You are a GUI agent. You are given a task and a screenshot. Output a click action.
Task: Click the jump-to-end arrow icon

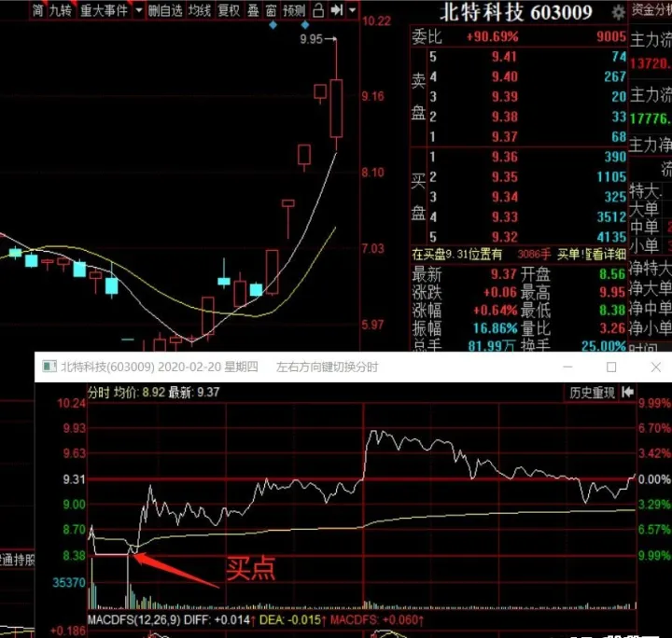point(337,10)
